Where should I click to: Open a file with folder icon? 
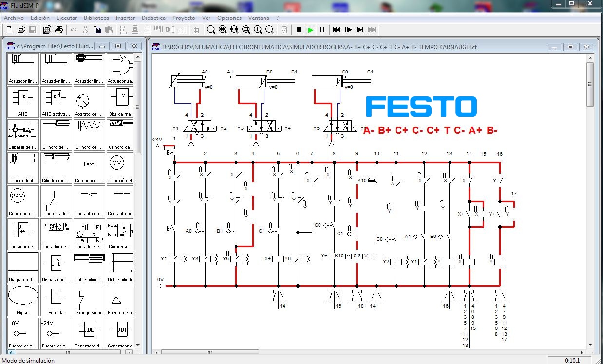pos(21,30)
